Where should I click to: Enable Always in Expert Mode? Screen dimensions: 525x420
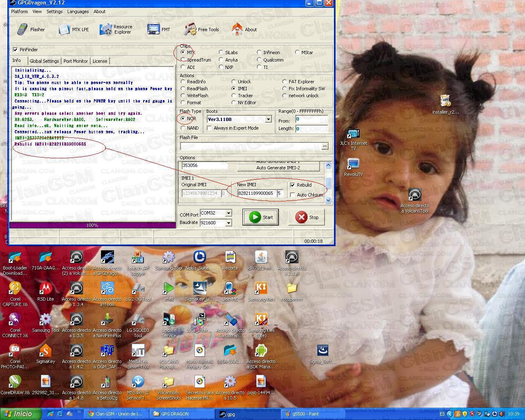(210, 128)
